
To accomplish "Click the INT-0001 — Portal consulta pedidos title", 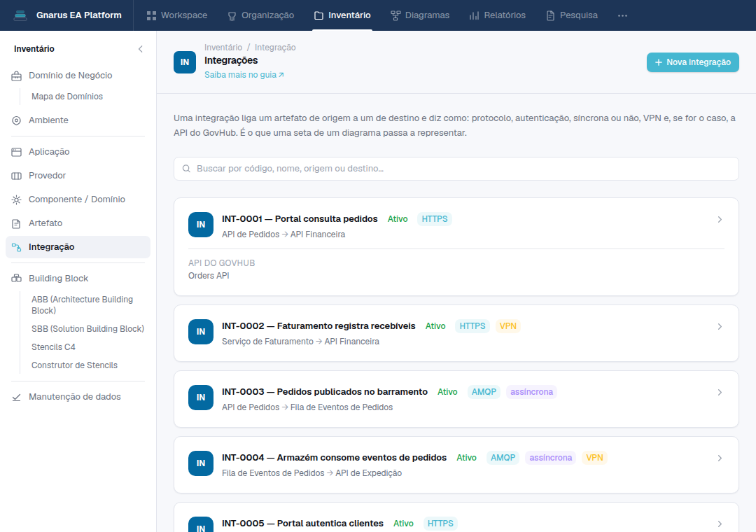I will (300, 219).
